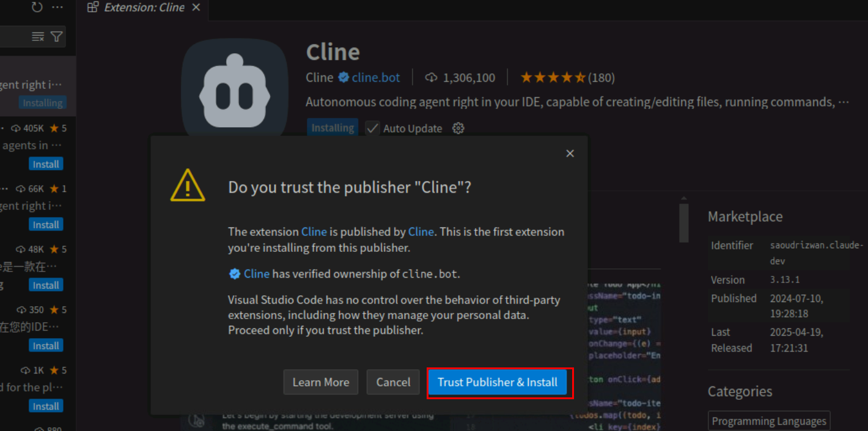Click the download cloud icon beside 1,306,100

tap(432, 78)
